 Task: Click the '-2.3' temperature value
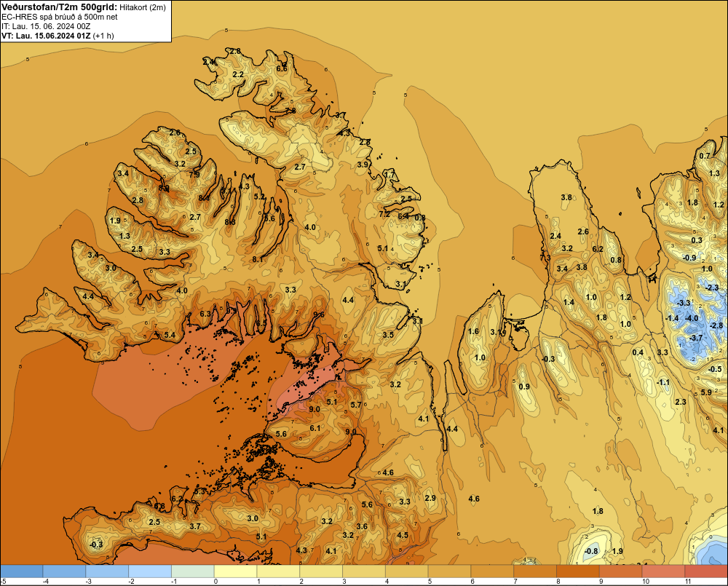(712, 288)
